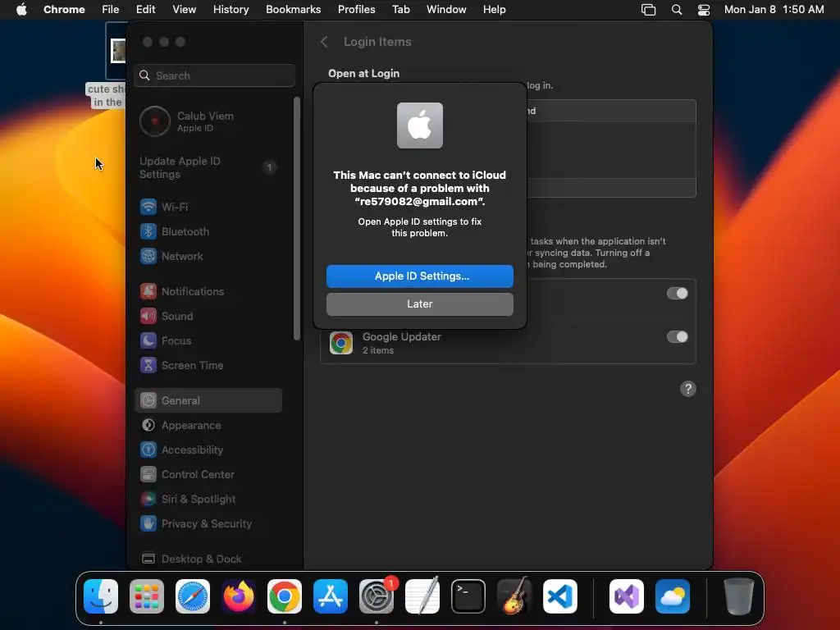840x630 pixels.
Task: Open Accessibility icon in sidebar
Action: point(148,450)
